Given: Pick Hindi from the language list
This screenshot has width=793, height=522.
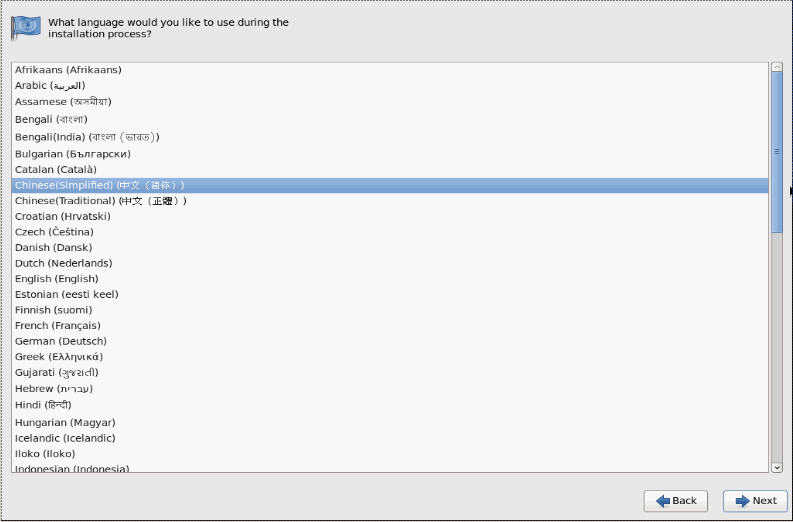Looking at the screenshot, I should click(x=43, y=405).
